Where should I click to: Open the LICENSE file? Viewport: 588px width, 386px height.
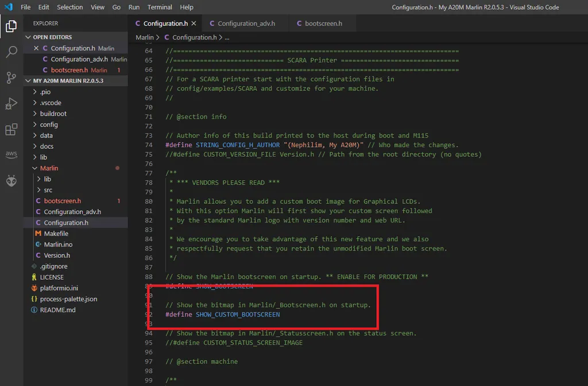click(x=76, y=277)
